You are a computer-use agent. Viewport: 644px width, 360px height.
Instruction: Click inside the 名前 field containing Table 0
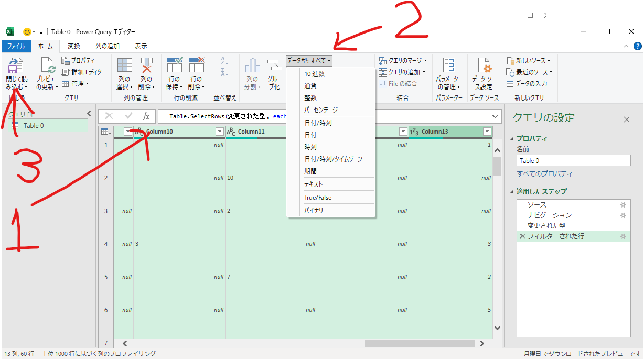click(x=573, y=161)
